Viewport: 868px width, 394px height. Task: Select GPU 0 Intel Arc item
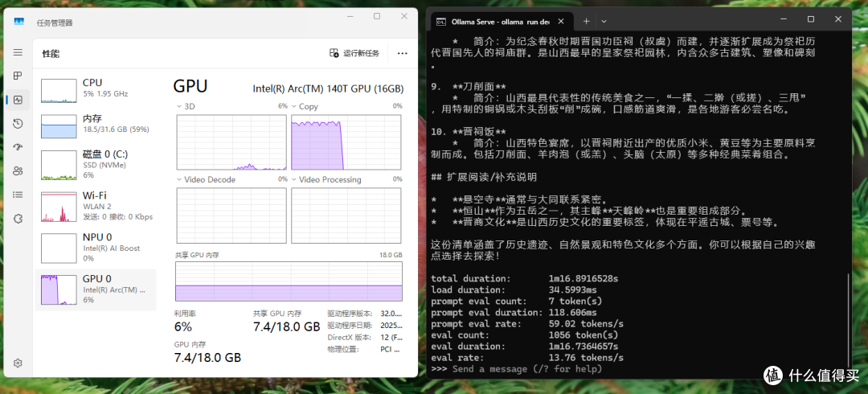[x=96, y=289]
